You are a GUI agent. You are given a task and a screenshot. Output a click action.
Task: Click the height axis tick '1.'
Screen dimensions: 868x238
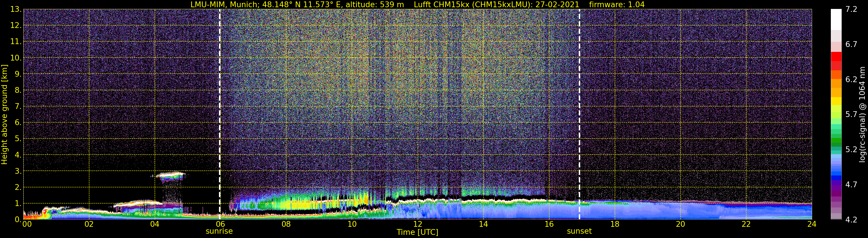18,204
